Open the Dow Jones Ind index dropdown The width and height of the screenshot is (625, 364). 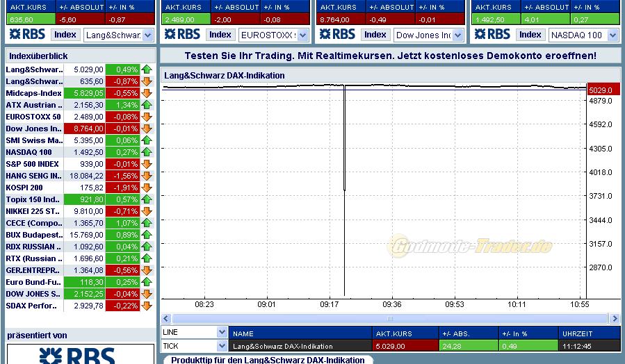458,35
